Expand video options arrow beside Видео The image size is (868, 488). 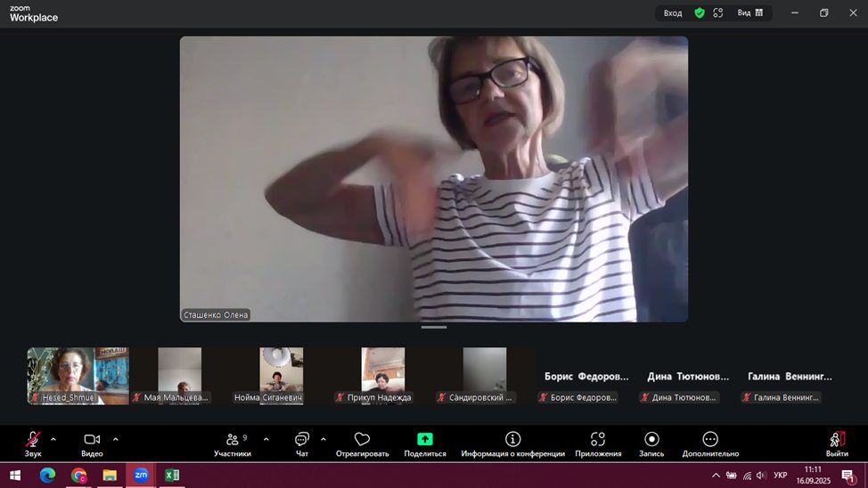[116, 439]
